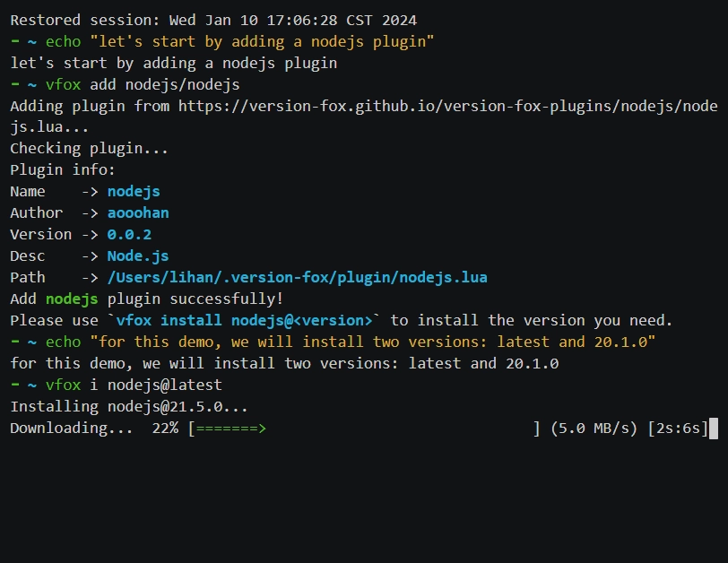This screenshot has height=563, width=728.
Task: Click the 'Plugin info:' heading line
Action: [x=63, y=170]
